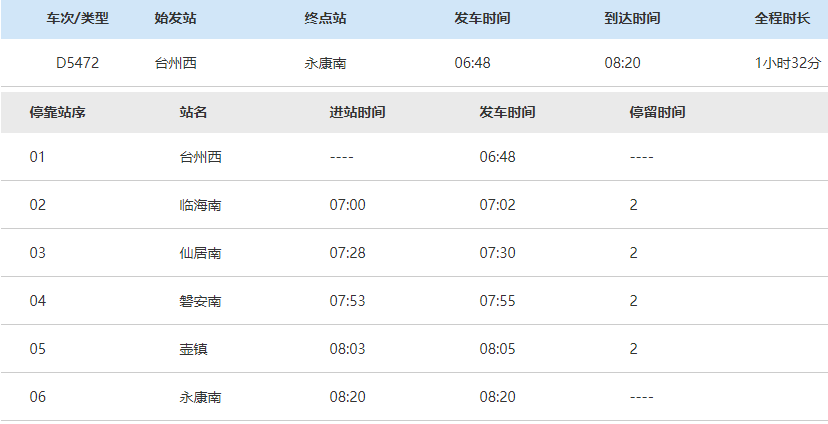
Task: Click the 07:28 arrival time for 仙居南
Action: pyautogui.click(x=348, y=253)
